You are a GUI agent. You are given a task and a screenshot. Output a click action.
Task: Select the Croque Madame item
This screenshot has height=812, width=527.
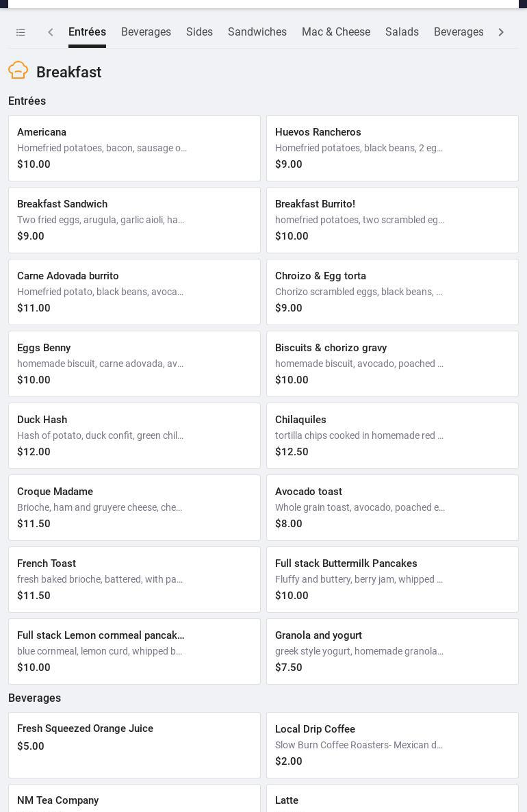[134, 507]
